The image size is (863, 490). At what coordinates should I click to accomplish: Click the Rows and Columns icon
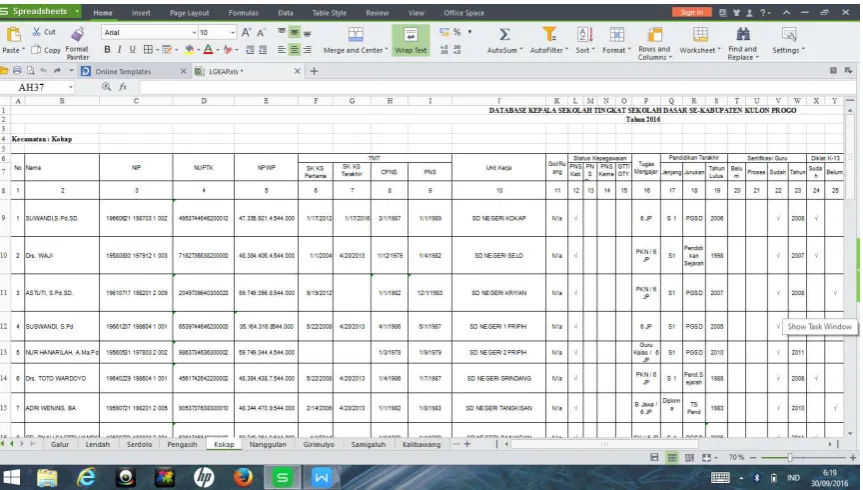pyautogui.click(x=654, y=35)
